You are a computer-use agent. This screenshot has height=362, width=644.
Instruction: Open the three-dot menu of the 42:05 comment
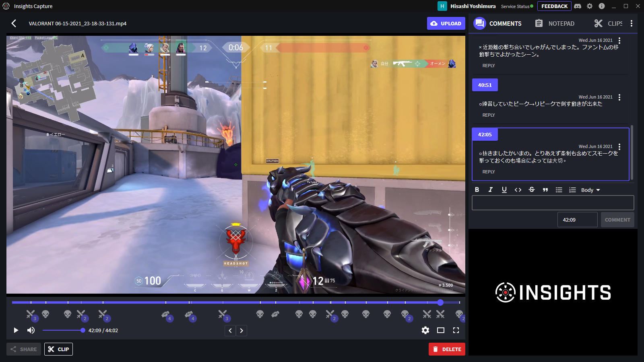coord(619,147)
